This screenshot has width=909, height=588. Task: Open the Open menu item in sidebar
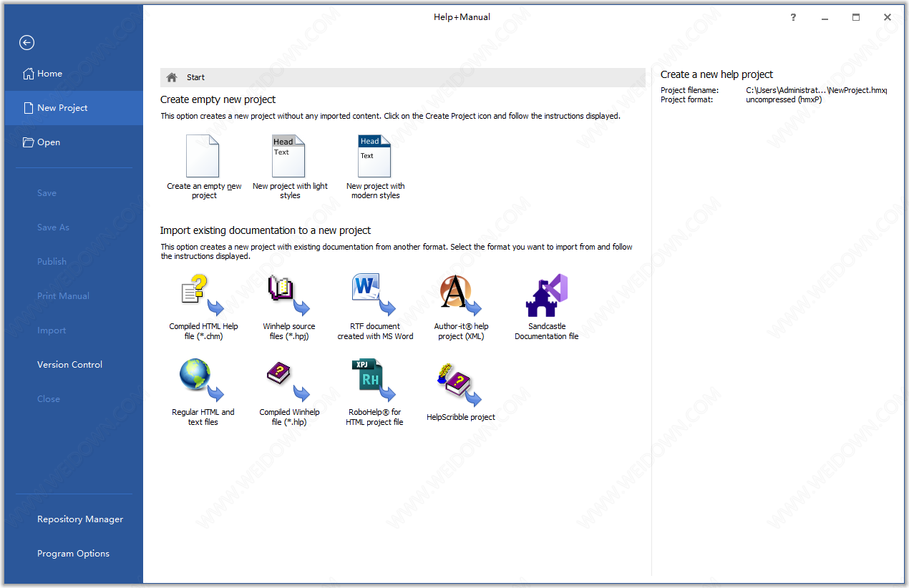click(48, 142)
